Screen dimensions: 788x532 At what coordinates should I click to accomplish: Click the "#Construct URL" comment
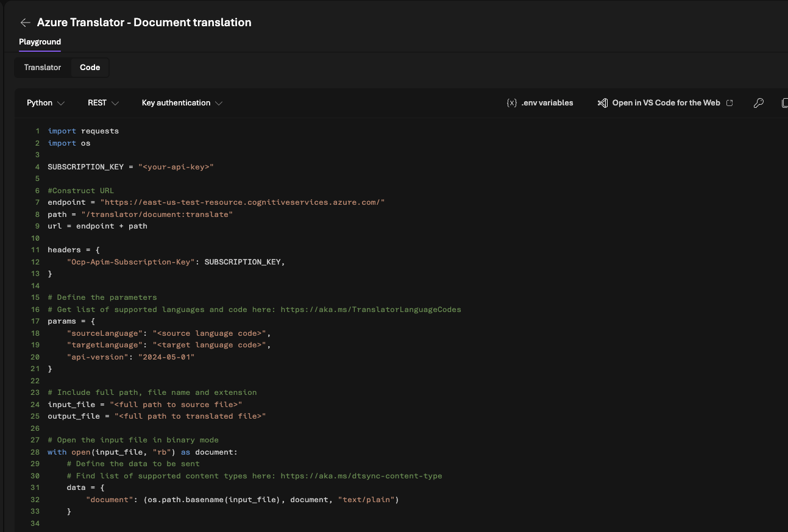click(81, 191)
